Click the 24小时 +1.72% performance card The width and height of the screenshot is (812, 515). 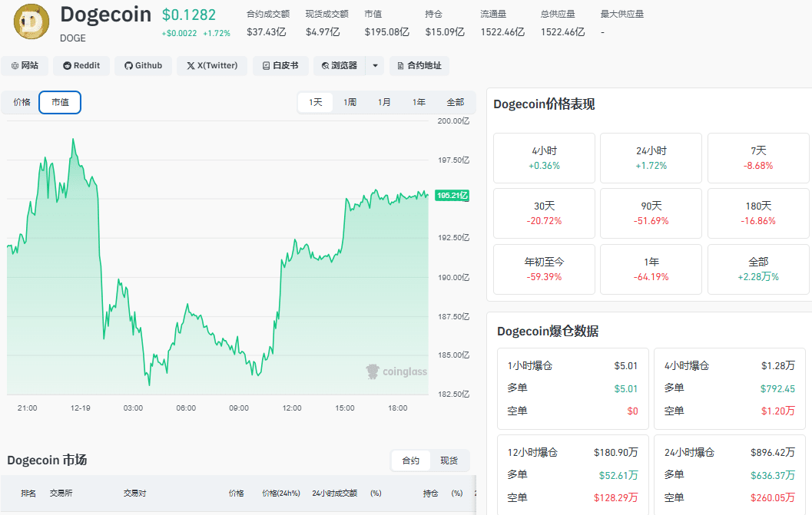651,158
